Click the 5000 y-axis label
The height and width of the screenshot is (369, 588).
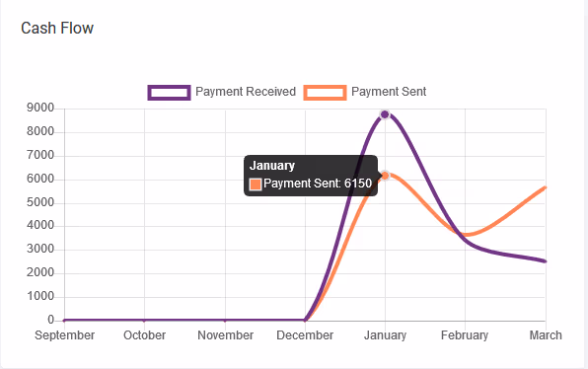pos(40,202)
